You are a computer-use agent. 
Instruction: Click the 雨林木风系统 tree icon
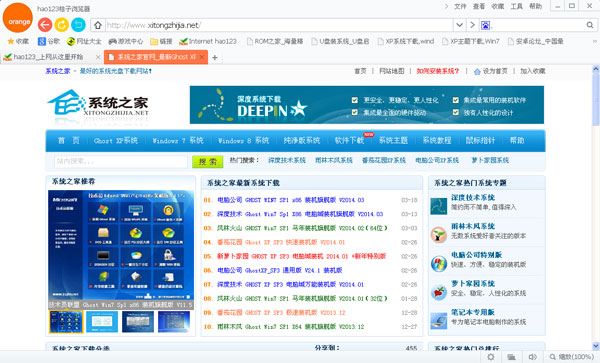click(x=438, y=234)
